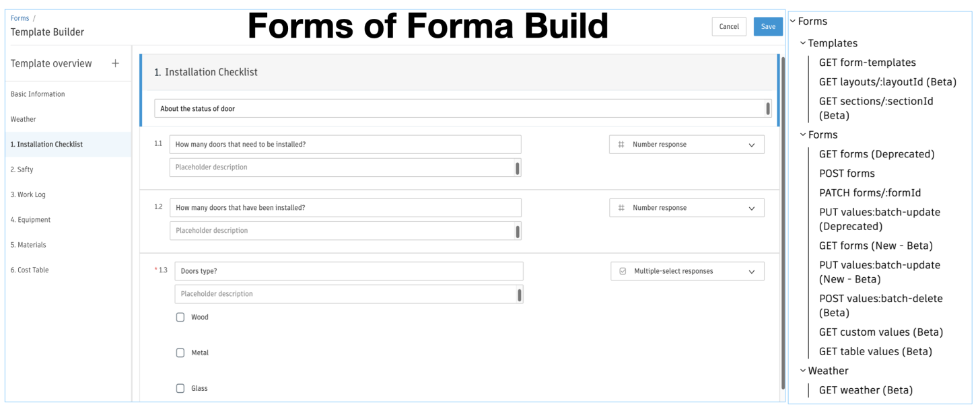Open question 1.1 Number response dropdown
The width and height of the screenshot is (980, 409).
(752, 145)
